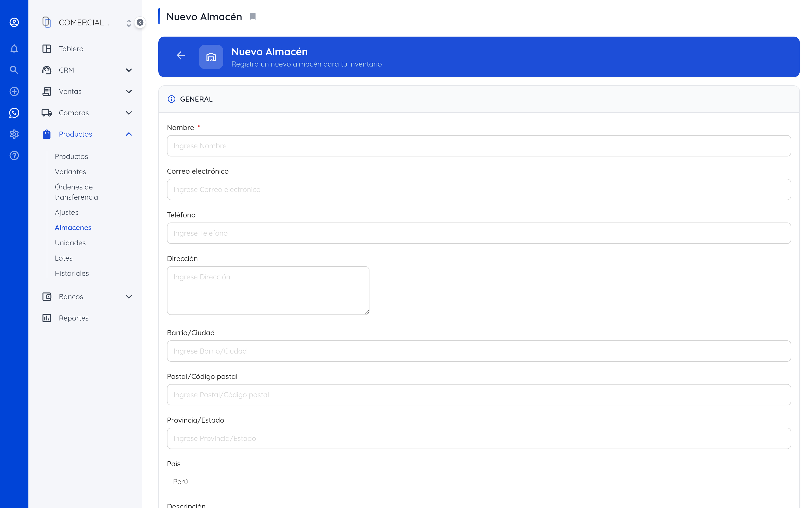Expand the CRM menu chevron

129,70
